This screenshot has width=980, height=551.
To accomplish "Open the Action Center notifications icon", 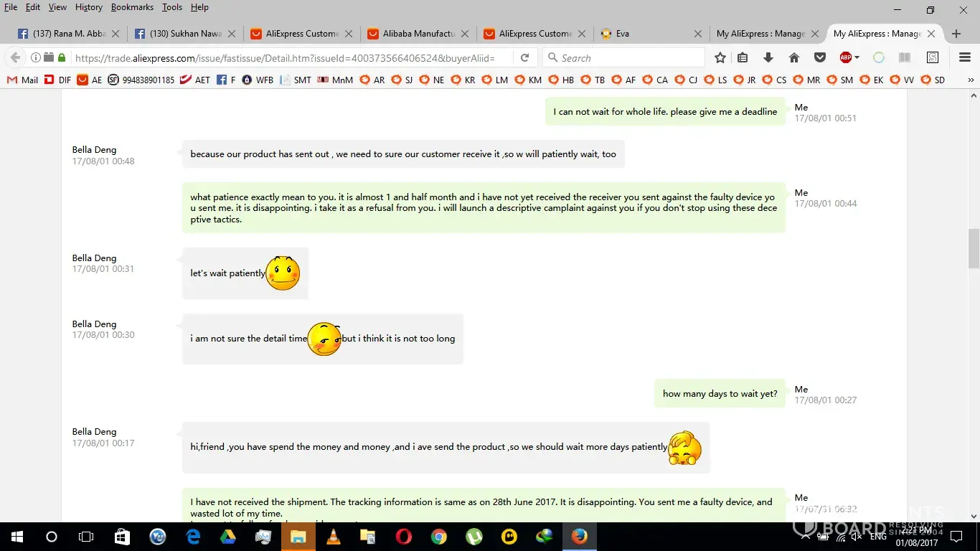I will pos(956,537).
